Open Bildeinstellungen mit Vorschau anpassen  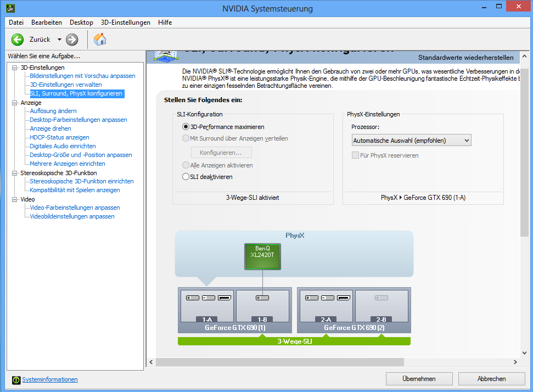(x=82, y=76)
